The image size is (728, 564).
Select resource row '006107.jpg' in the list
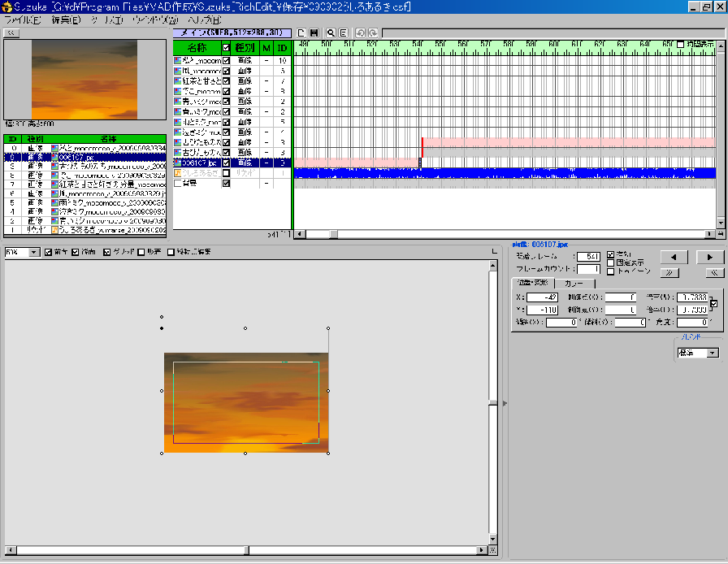85,157
